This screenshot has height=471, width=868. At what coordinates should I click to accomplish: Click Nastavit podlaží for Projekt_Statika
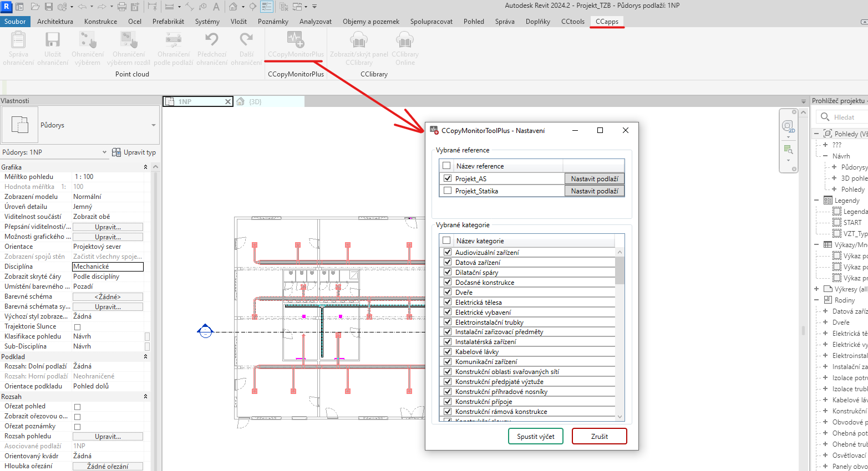[595, 191]
